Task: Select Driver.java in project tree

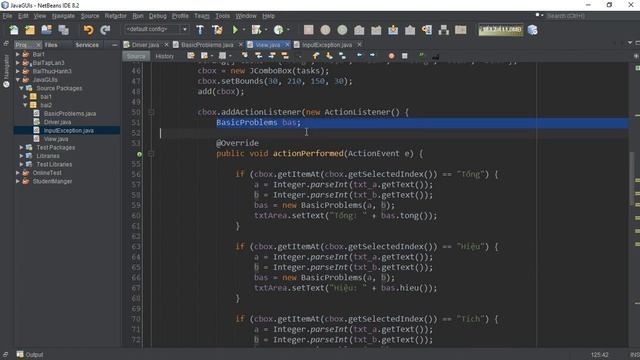Action: [x=57, y=122]
